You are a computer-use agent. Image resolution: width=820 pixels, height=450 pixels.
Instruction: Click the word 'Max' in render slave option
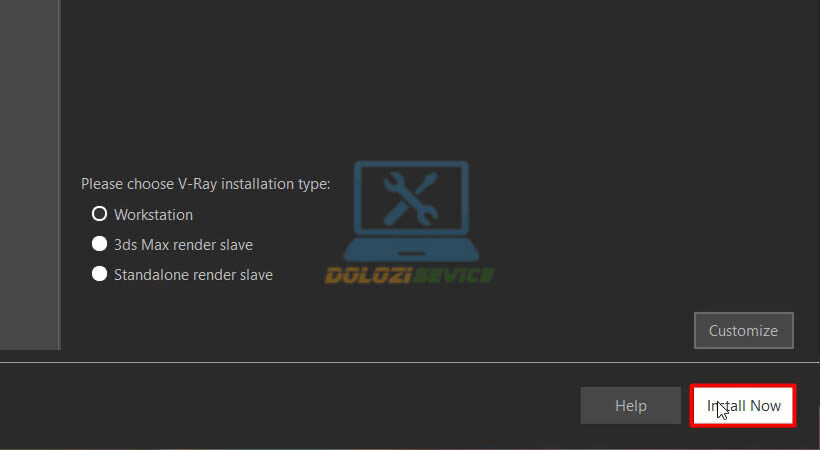point(155,244)
